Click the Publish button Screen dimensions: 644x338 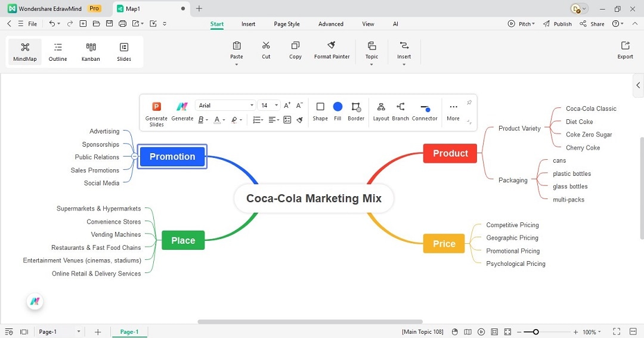pos(558,24)
